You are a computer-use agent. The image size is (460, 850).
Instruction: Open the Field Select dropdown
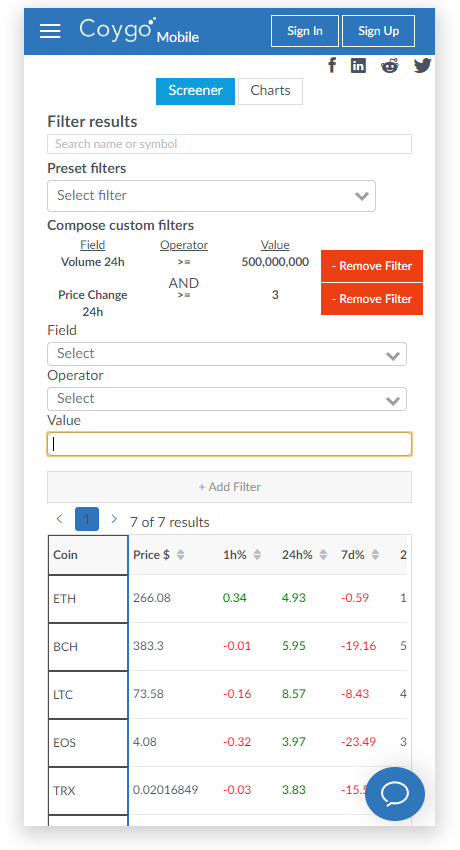click(x=227, y=354)
